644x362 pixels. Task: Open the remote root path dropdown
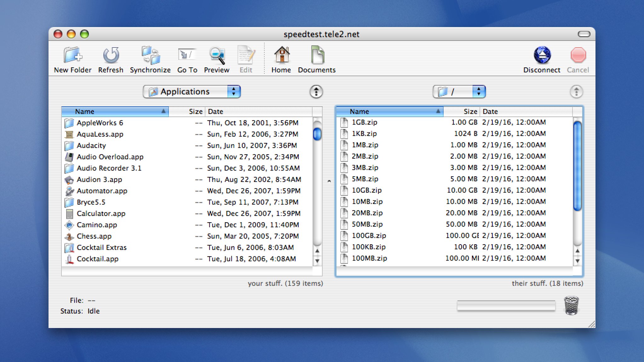click(459, 92)
